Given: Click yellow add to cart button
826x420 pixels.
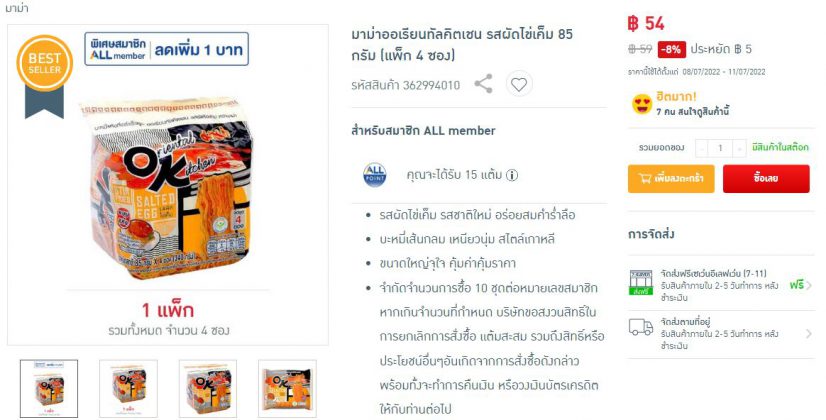Looking at the screenshot, I should (671, 179).
